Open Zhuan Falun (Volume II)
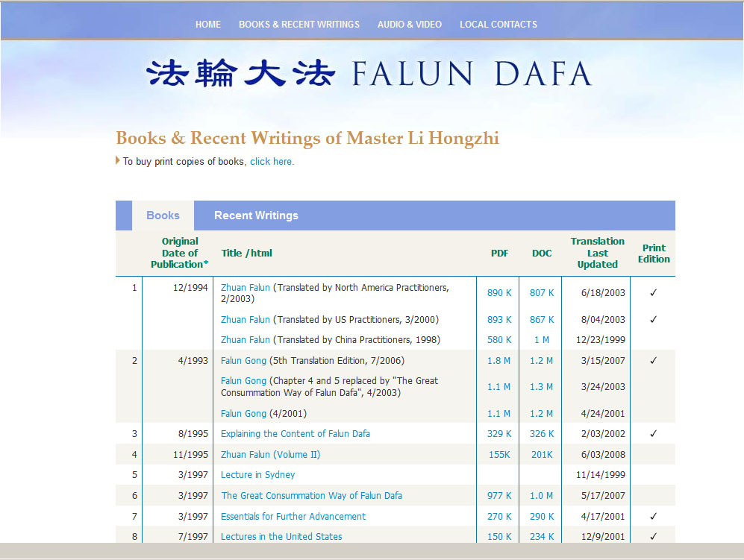 pyautogui.click(x=270, y=454)
